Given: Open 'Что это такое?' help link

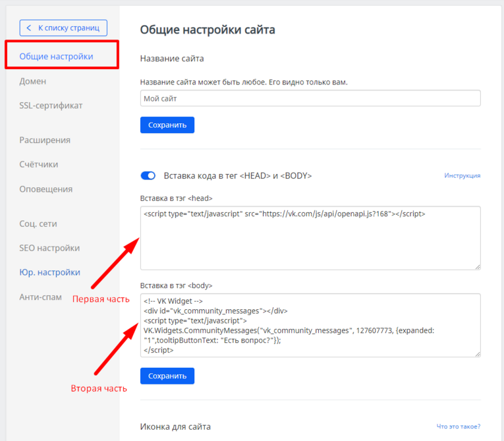Looking at the screenshot, I should [459, 426].
